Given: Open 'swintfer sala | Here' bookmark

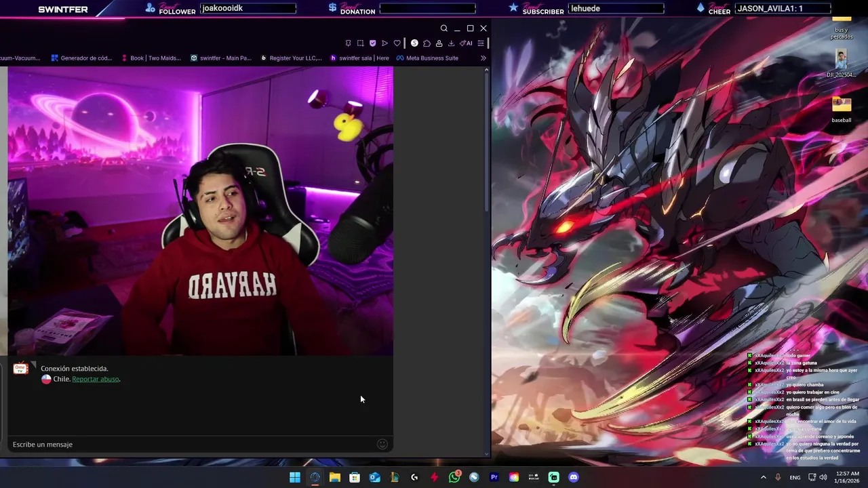Looking at the screenshot, I should coord(359,58).
